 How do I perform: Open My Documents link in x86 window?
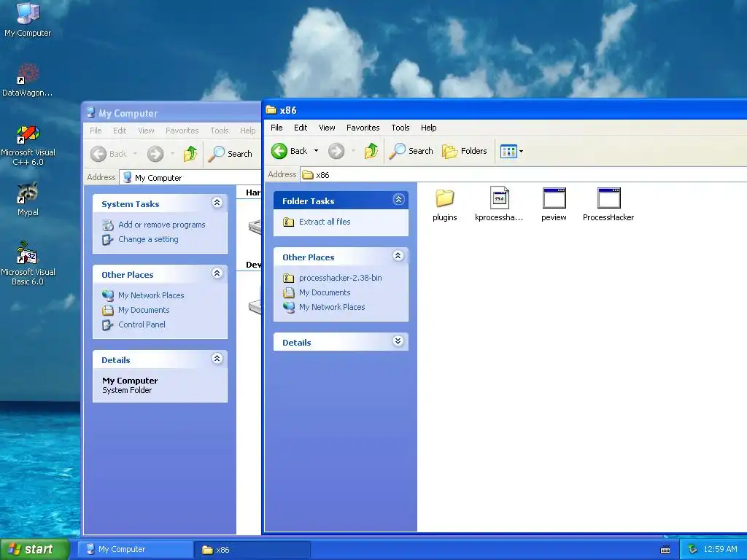325,292
